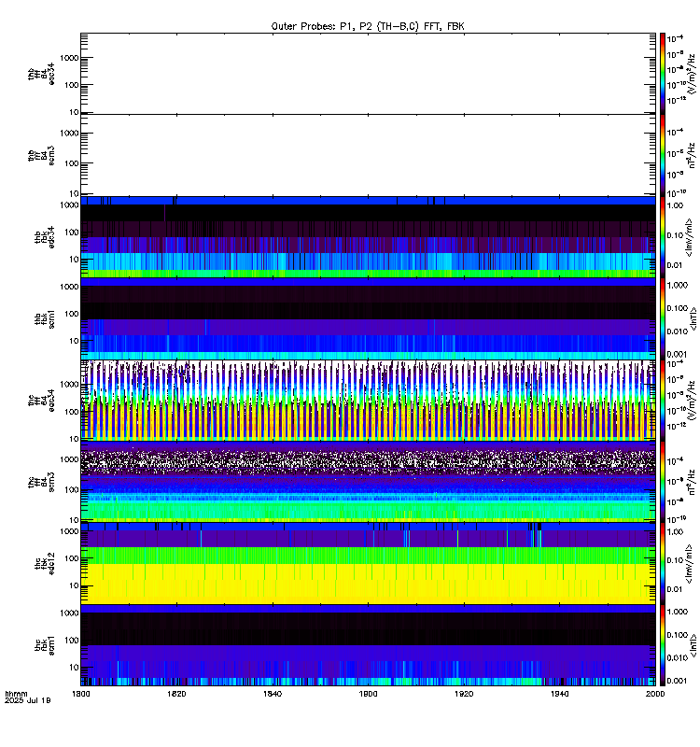Viewport: 700px width, 747px height.
Task: Click the 10 y-axis tick of thc fff scm3
Action: 74,520
